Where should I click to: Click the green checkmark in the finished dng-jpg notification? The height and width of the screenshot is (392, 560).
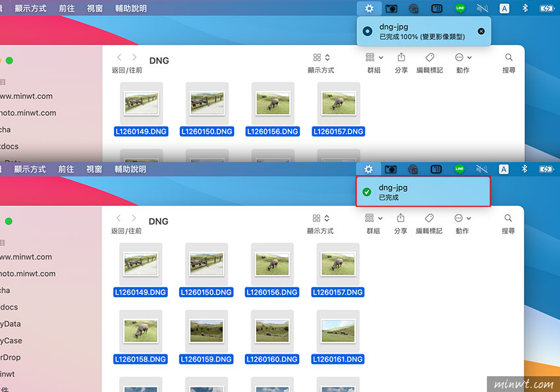(366, 192)
